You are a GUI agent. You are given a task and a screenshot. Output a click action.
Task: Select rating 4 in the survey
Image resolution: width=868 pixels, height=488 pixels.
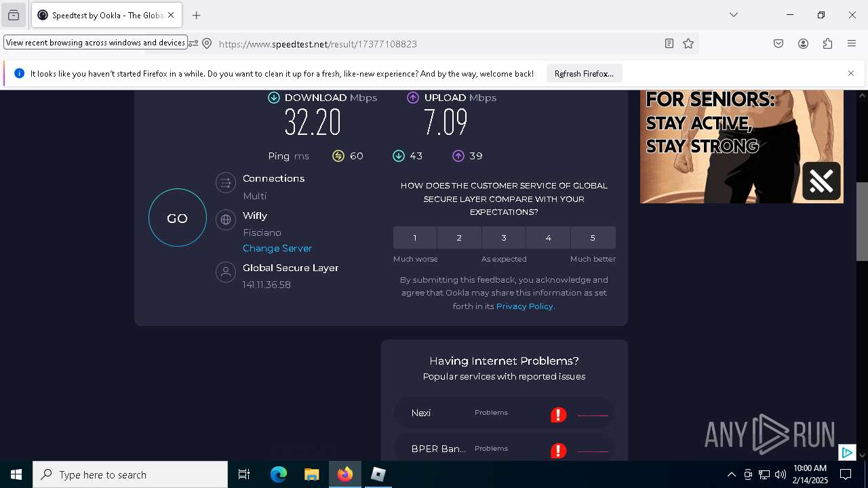point(548,238)
